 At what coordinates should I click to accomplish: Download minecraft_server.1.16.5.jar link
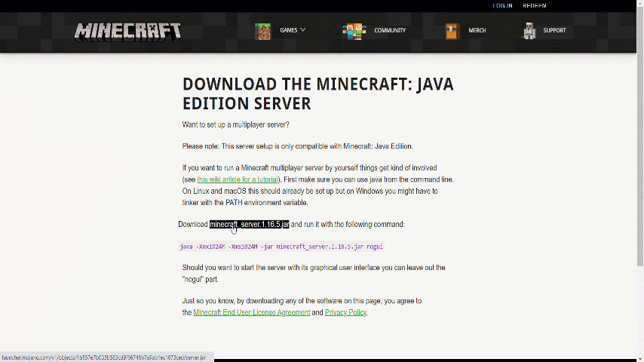coord(250,224)
